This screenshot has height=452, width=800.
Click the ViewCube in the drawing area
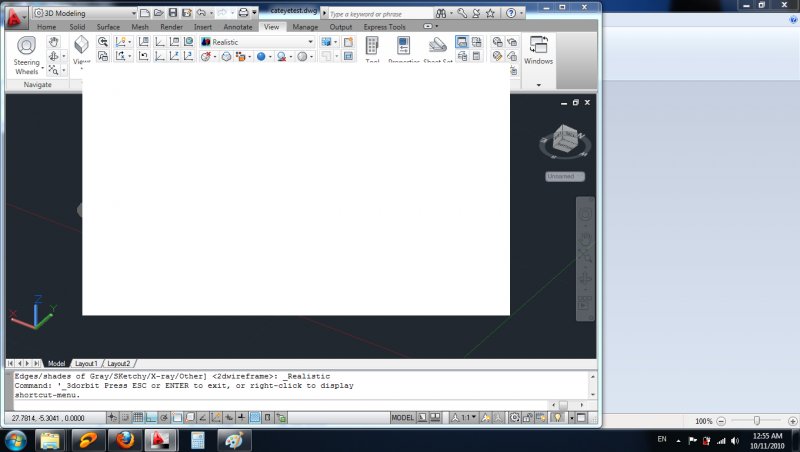565,138
